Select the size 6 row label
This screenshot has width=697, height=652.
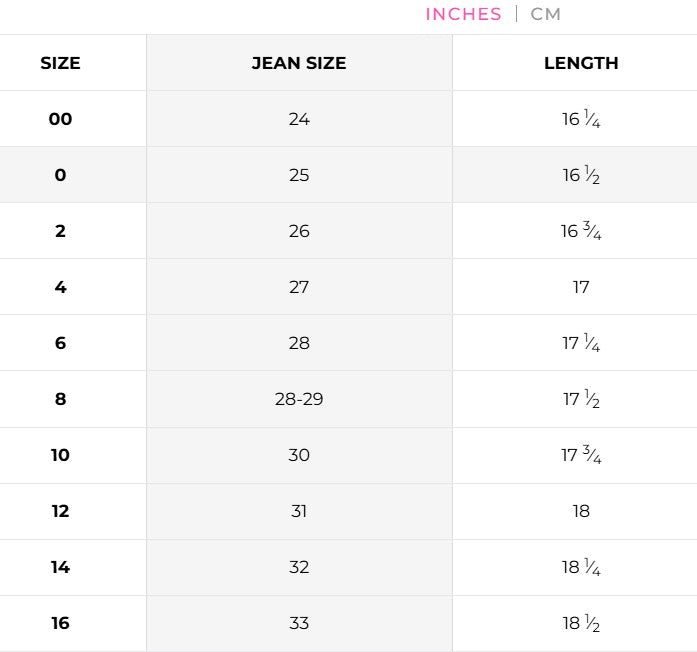point(60,343)
